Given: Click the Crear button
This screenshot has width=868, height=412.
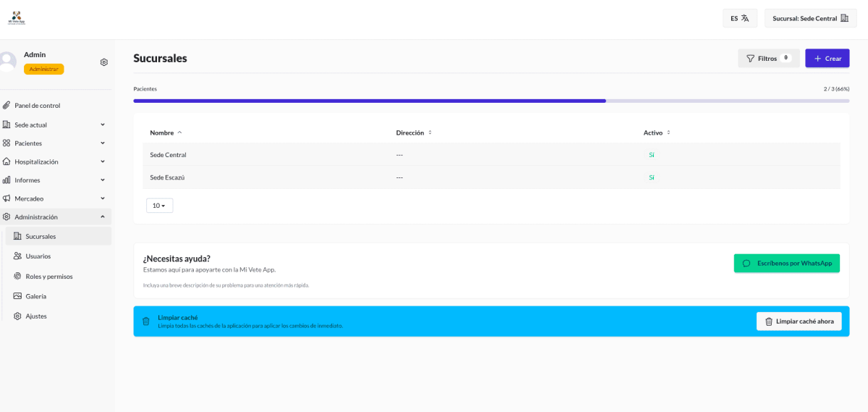Looking at the screenshot, I should pos(827,59).
